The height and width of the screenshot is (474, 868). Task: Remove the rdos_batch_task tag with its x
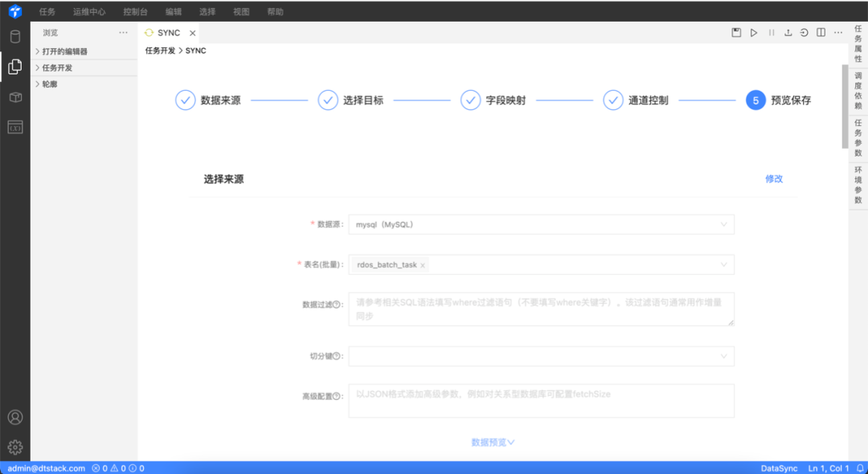(423, 265)
